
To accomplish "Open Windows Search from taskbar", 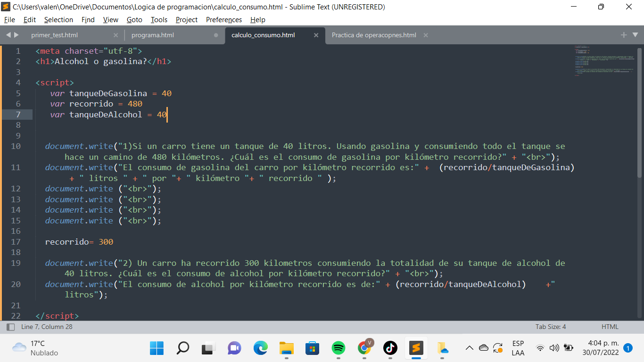I will (x=182, y=348).
